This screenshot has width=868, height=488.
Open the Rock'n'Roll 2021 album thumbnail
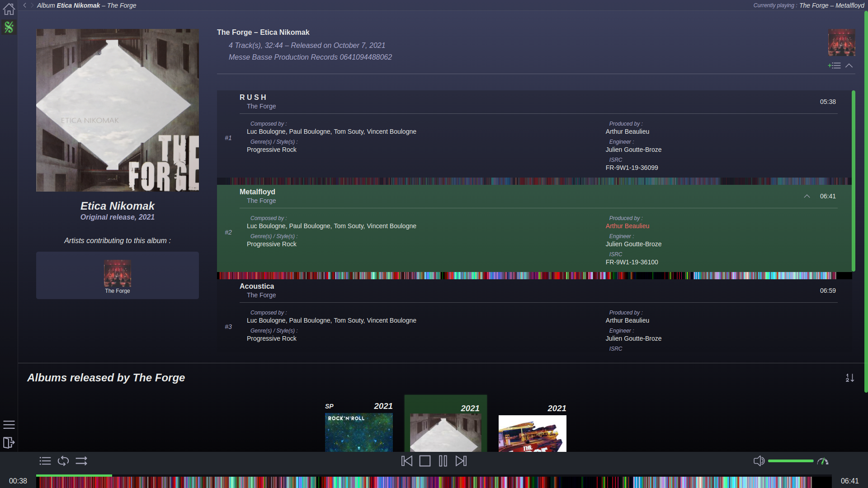click(x=359, y=432)
